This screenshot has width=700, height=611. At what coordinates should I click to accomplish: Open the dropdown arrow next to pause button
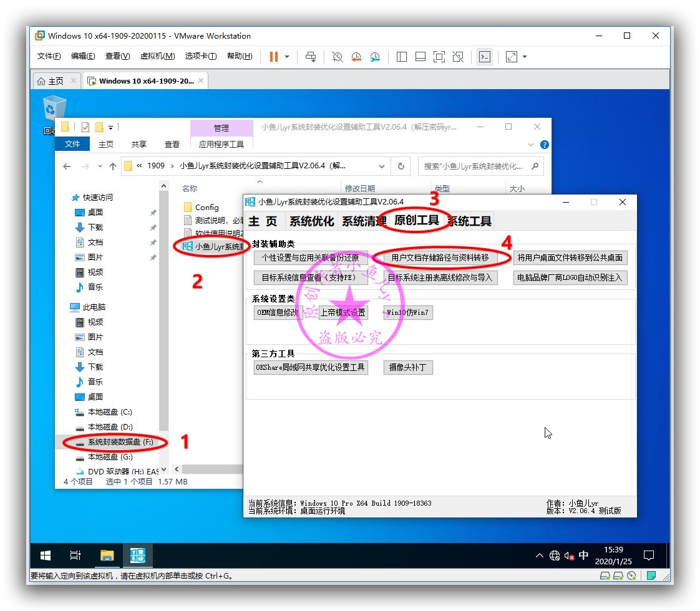(x=286, y=57)
